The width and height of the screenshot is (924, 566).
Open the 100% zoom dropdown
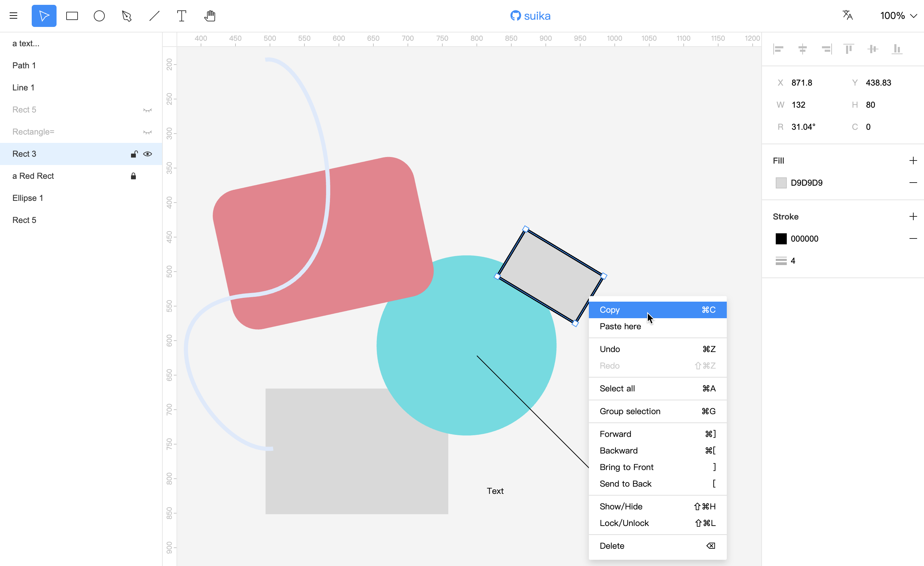[x=898, y=16]
